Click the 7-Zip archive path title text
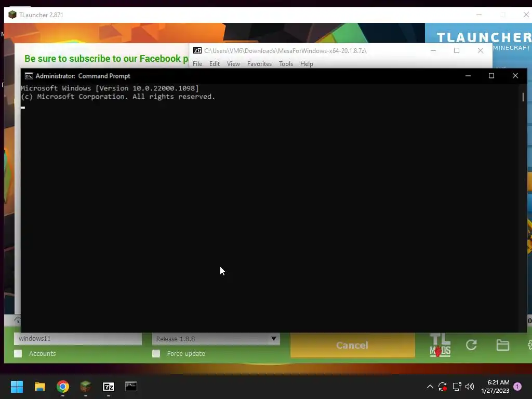Screen dimensions: 532x399 point(285,50)
